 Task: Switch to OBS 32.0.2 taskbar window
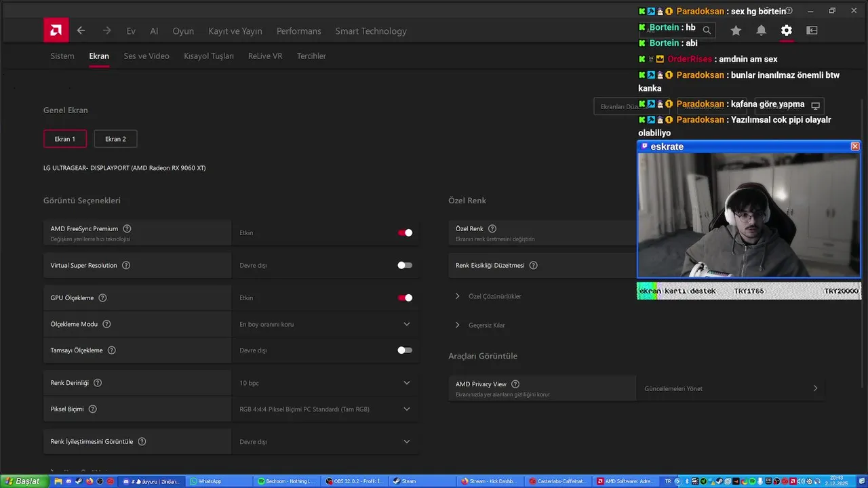355,481
